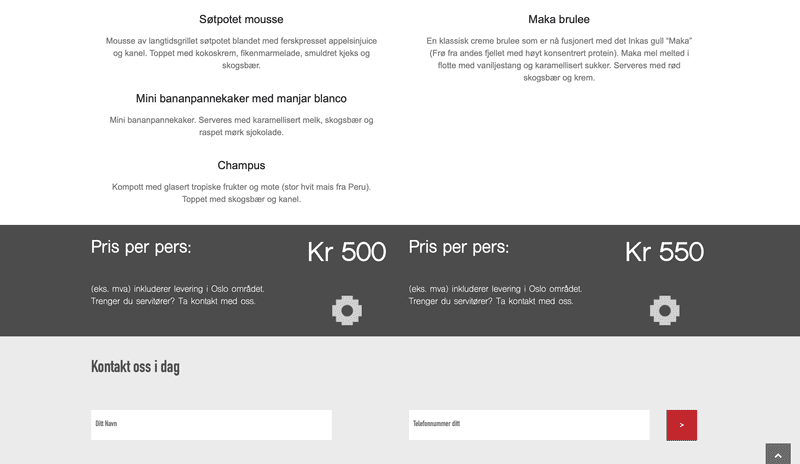Click the cross icon under Kr 550

[665, 310]
